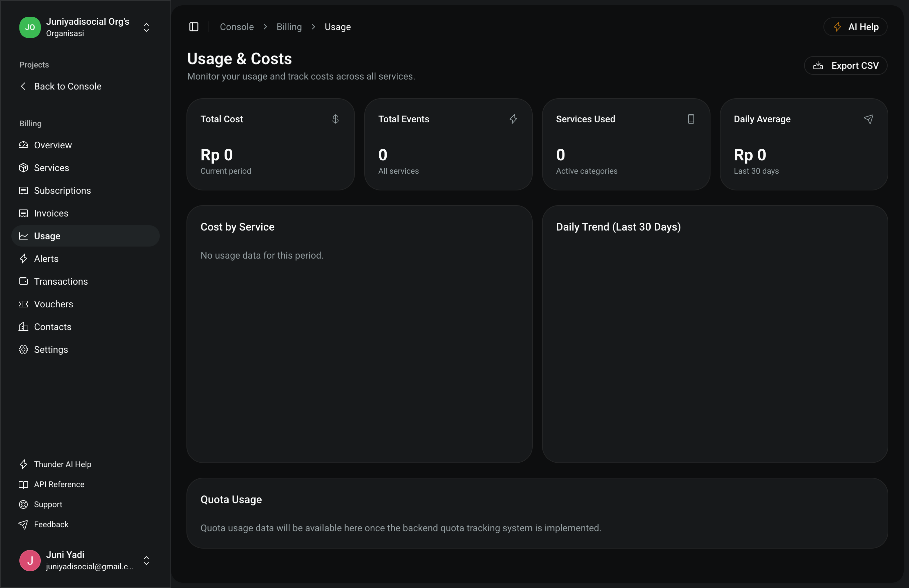Open Overview in Billing sidebar
The image size is (909, 588).
(x=86, y=145)
